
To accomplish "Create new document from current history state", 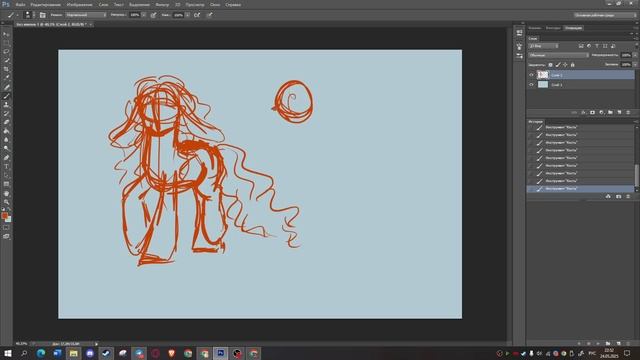I will click(608, 196).
